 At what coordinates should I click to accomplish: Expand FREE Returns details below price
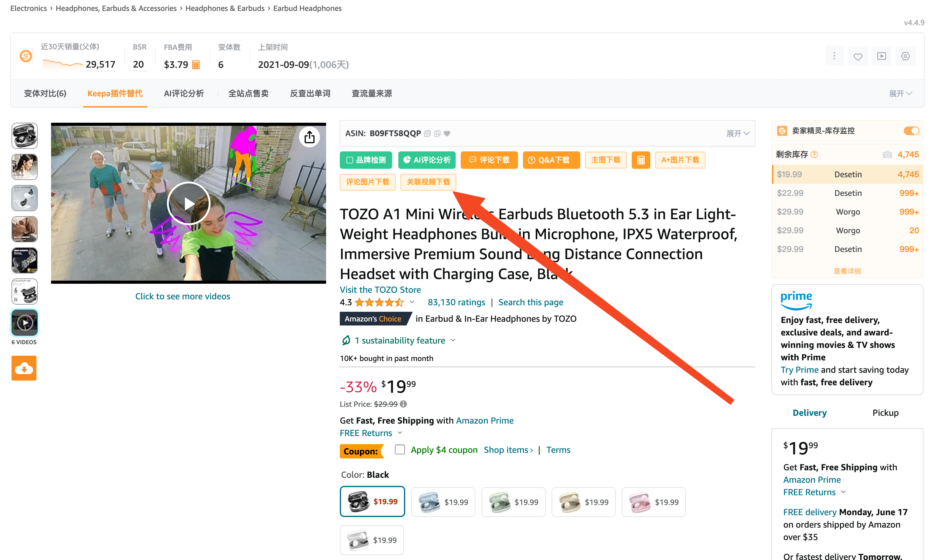click(400, 433)
